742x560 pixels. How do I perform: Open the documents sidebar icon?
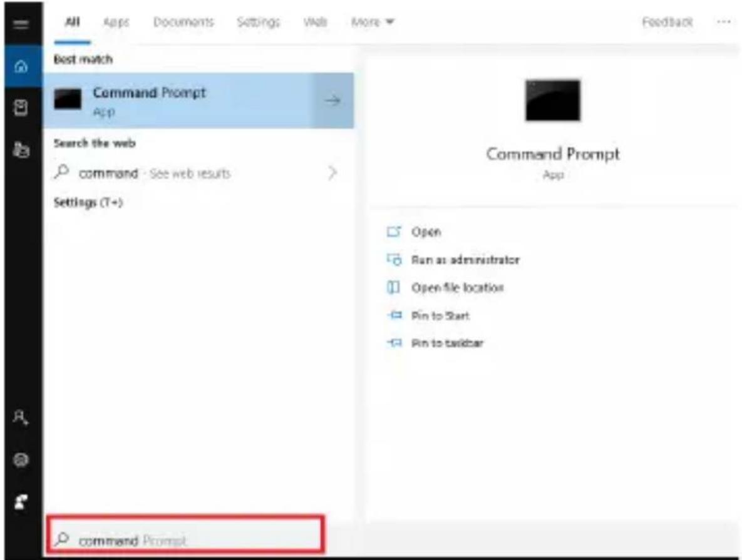click(x=20, y=150)
